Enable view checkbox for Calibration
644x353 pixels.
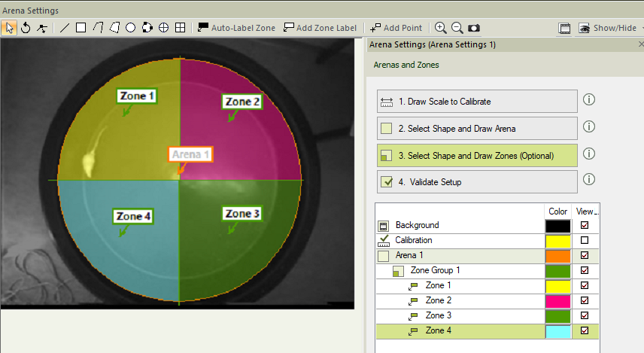[x=585, y=240]
